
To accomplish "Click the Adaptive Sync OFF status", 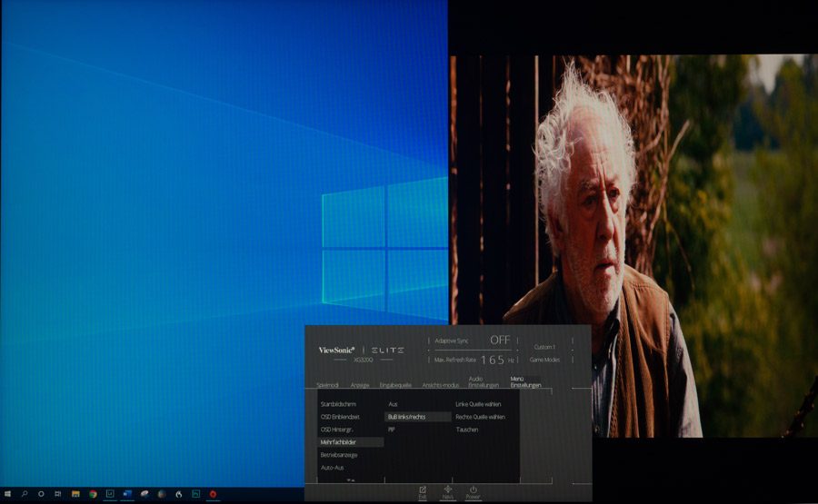I will [x=500, y=340].
